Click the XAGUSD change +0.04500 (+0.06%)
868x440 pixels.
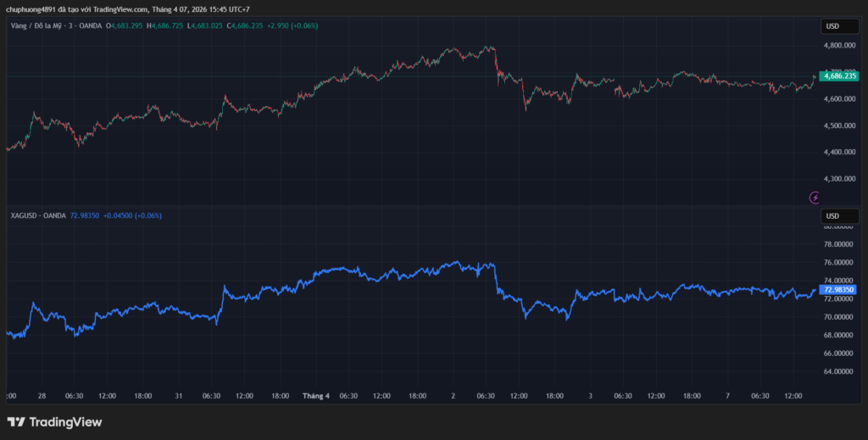pos(132,215)
